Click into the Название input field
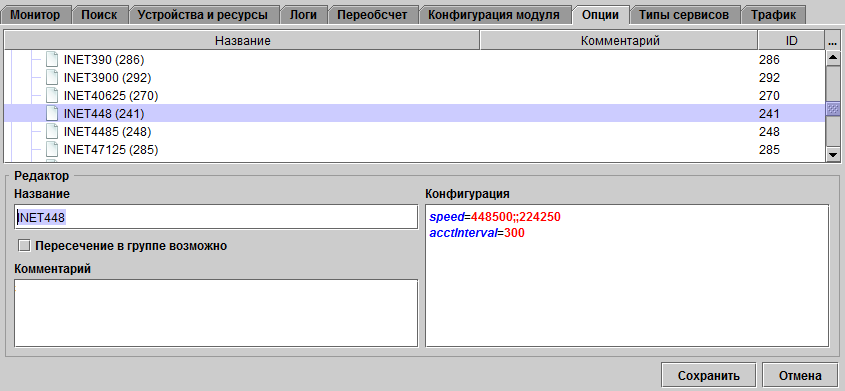This screenshot has width=845, height=391. point(216,217)
